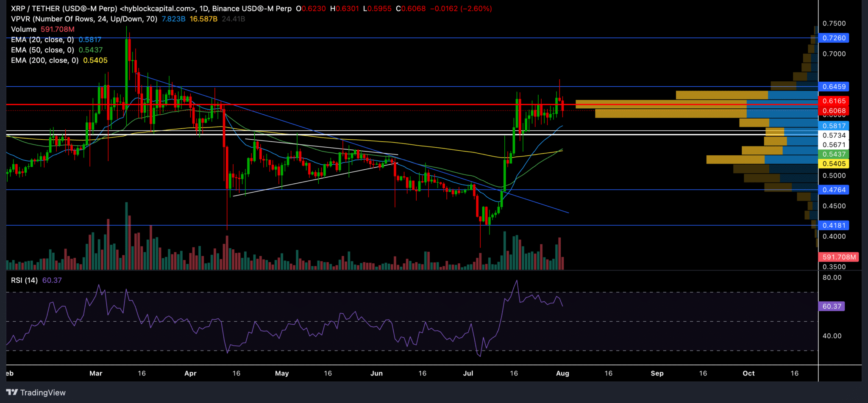This screenshot has width=868, height=403.
Task: Click the white 0.5734 level label
Action: (x=834, y=135)
